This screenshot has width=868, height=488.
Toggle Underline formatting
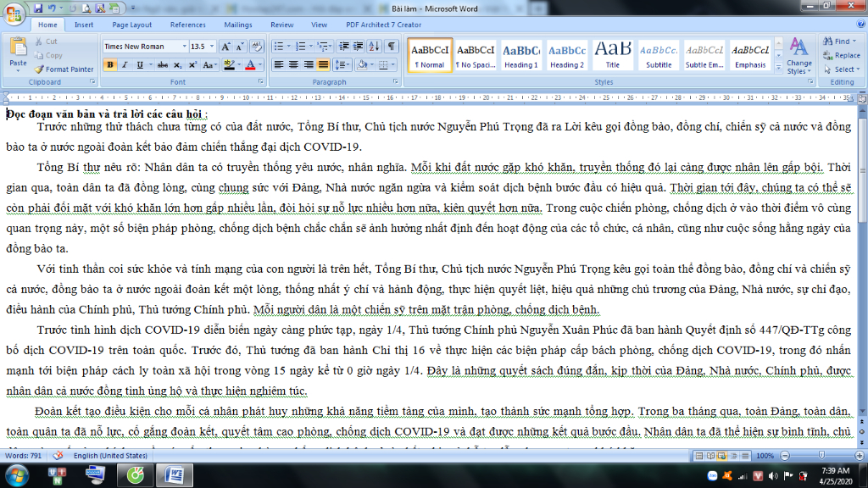pos(140,65)
